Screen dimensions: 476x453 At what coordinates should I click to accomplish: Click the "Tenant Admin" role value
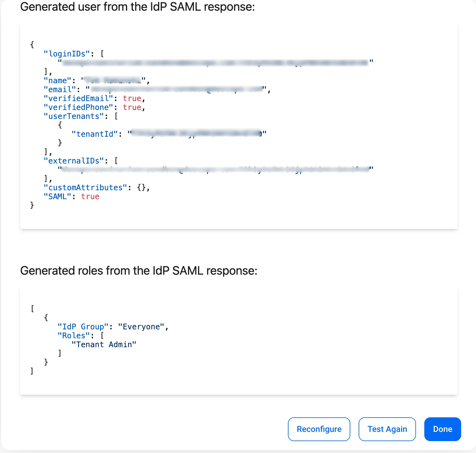(x=104, y=345)
